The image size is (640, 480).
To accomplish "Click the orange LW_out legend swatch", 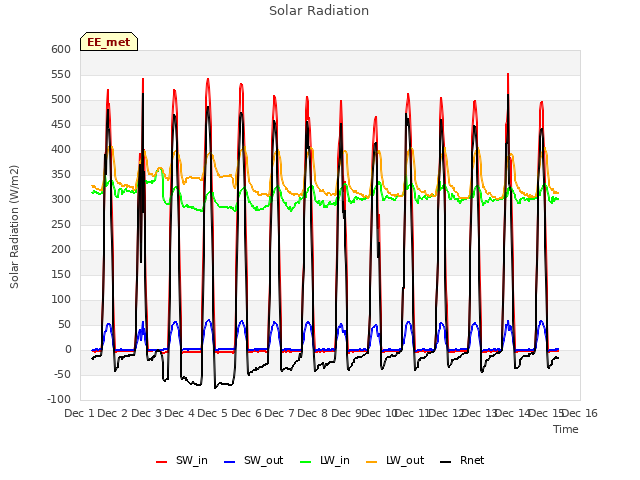I will pos(372,462).
